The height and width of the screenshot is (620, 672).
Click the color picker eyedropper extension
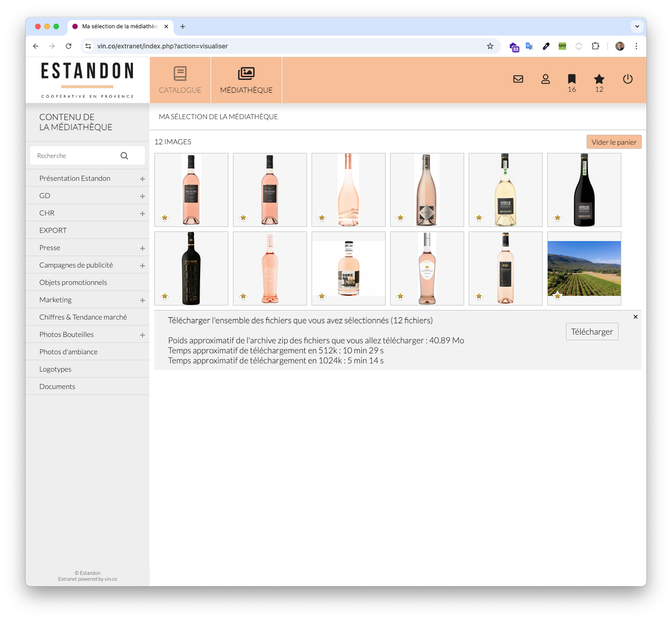tap(546, 46)
